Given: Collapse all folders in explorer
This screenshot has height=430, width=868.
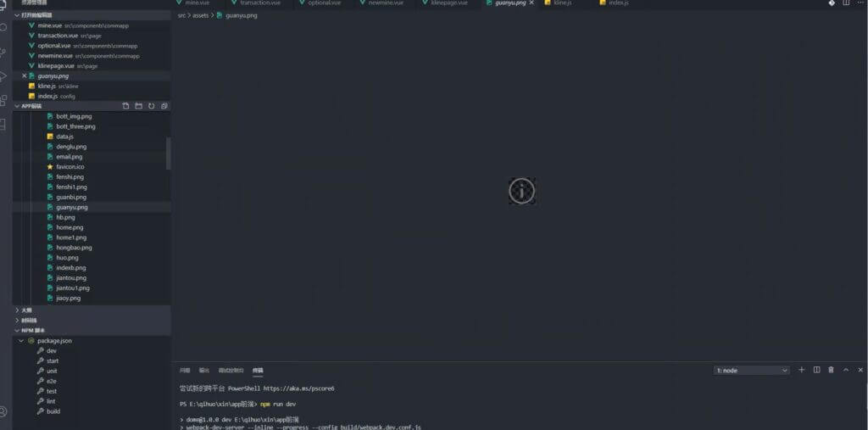Looking at the screenshot, I should (x=164, y=106).
